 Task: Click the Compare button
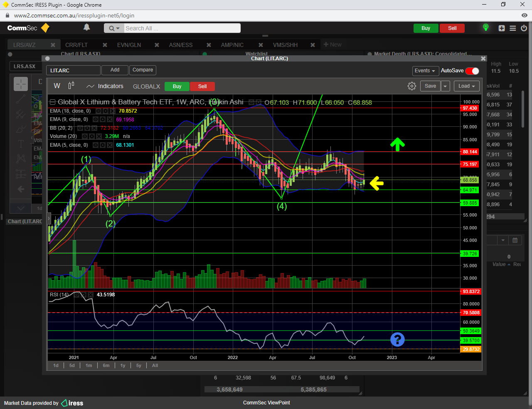143,70
